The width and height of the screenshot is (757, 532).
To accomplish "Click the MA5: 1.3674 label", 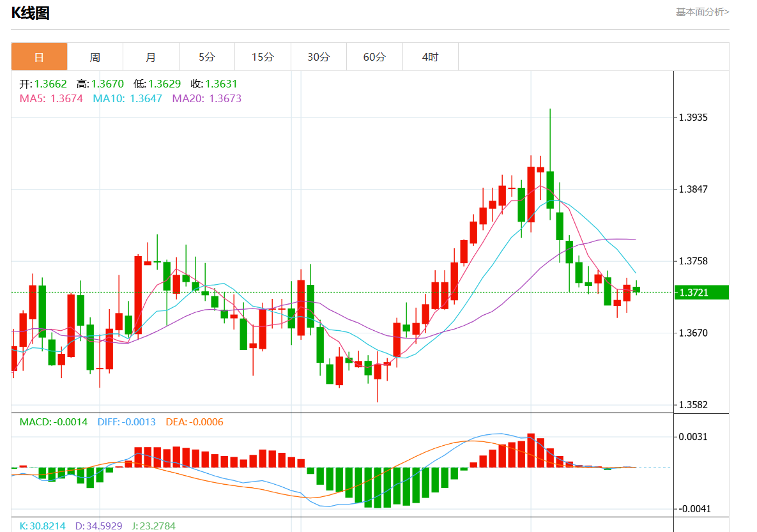I will 51,98.
